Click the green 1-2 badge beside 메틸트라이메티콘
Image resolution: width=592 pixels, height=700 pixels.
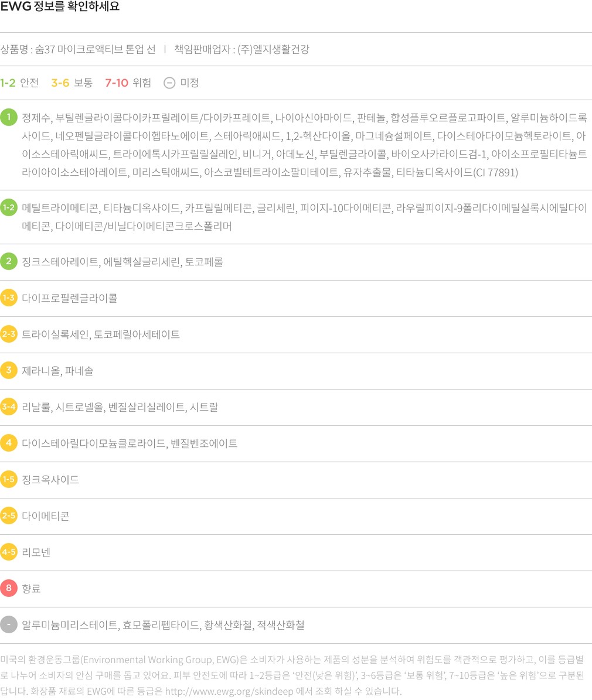point(9,207)
